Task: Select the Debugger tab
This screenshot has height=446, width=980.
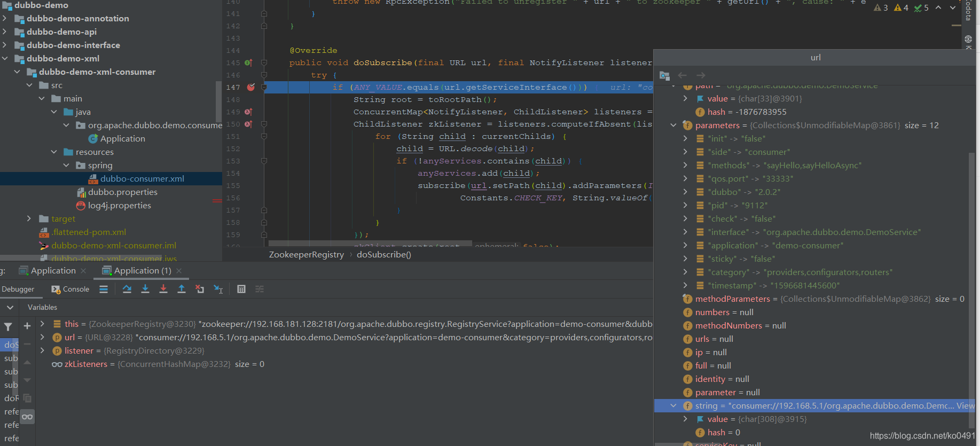Action: [x=18, y=289]
